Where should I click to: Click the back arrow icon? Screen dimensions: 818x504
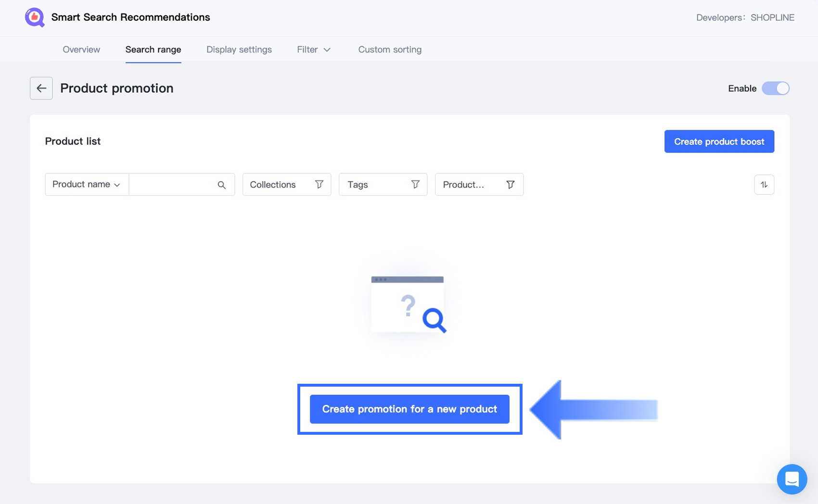point(41,88)
